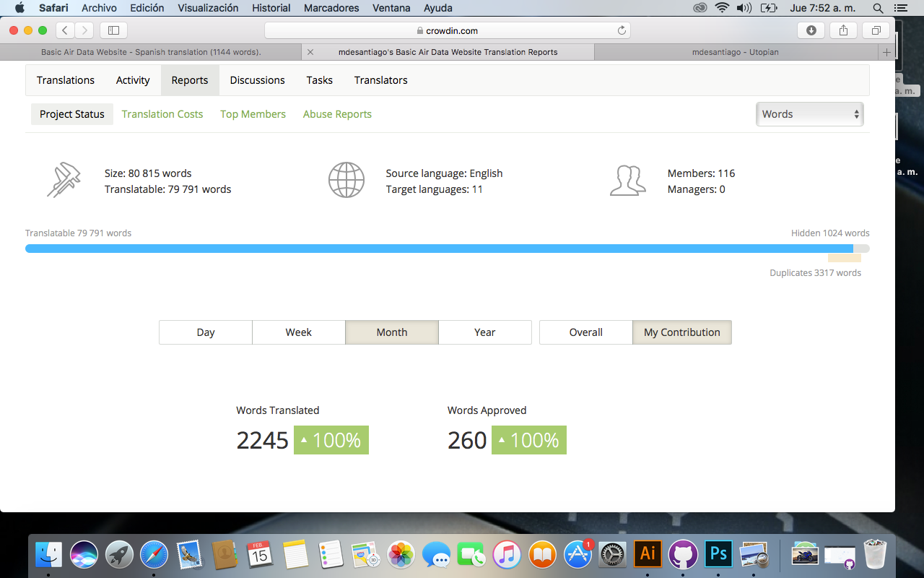924x578 pixels.
Task: Open a new Safari tab with plus
Action: pos(886,52)
